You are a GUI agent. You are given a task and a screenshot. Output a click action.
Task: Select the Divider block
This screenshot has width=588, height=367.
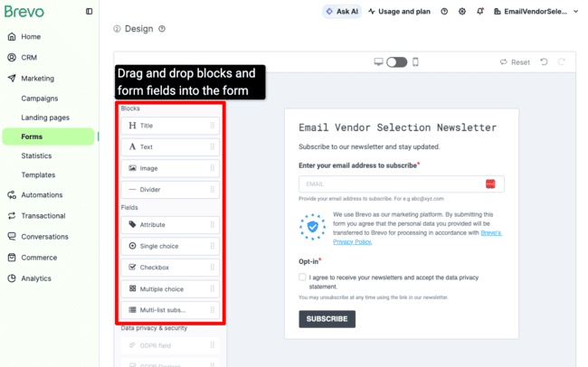pyautogui.click(x=170, y=190)
